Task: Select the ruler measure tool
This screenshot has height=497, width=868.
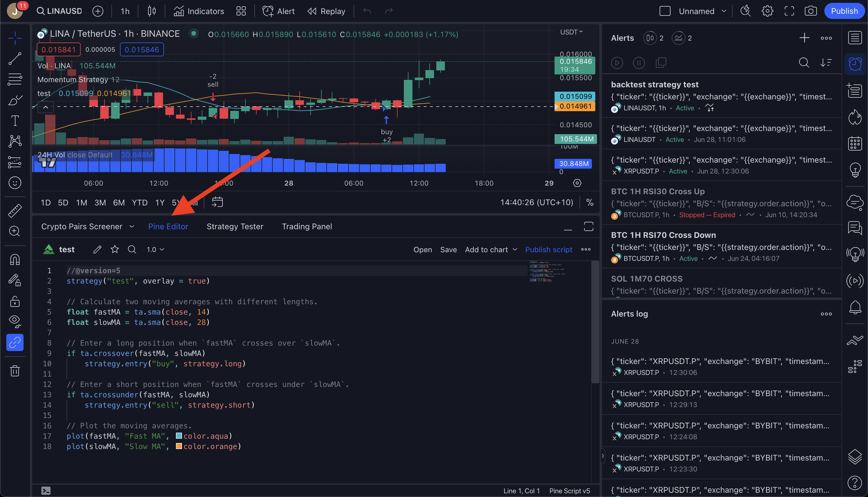Action: point(15,211)
